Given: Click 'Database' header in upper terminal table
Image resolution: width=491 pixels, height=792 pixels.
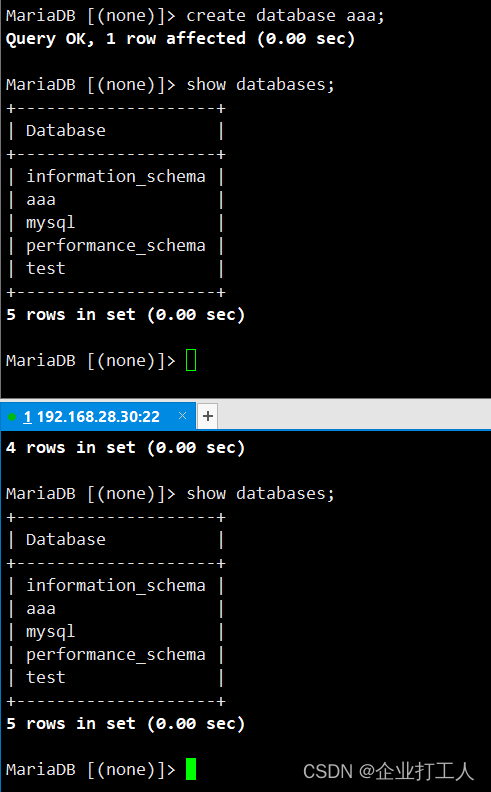Looking at the screenshot, I should point(66,130).
